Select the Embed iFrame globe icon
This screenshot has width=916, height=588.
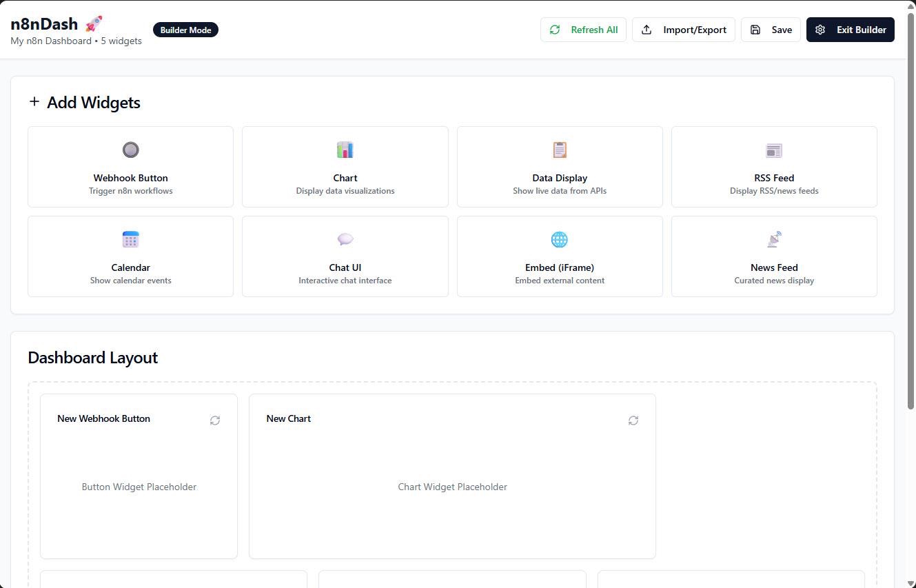click(x=559, y=239)
